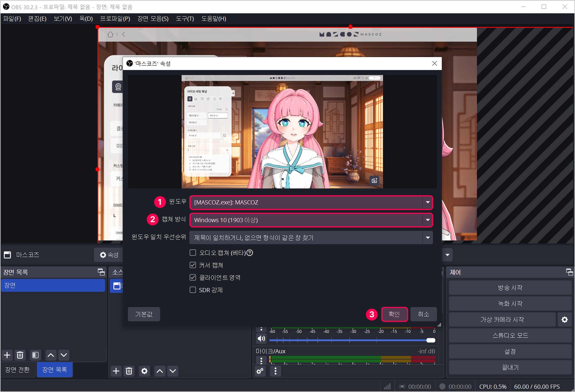575x392 pixels.
Task: Open audio mixer three-dot menu at bottom
Action: point(275,371)
